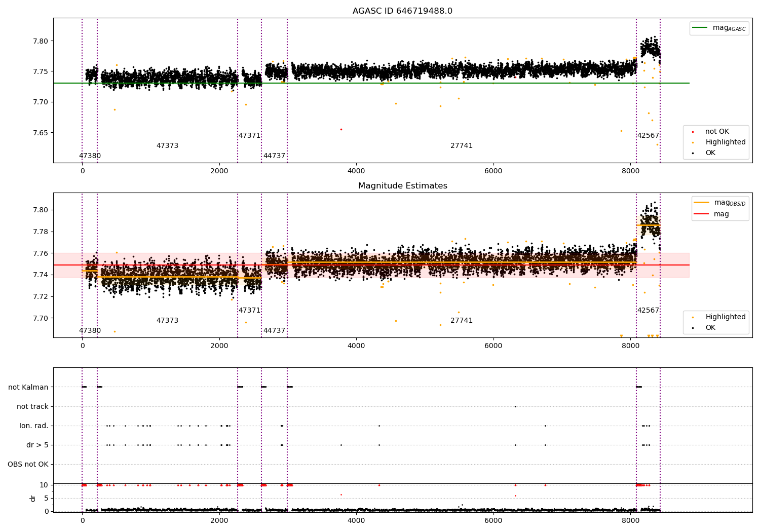Click OBSID label 44737 in middle plot
Viewport: 760px width, 532px height.
point(274,331)
